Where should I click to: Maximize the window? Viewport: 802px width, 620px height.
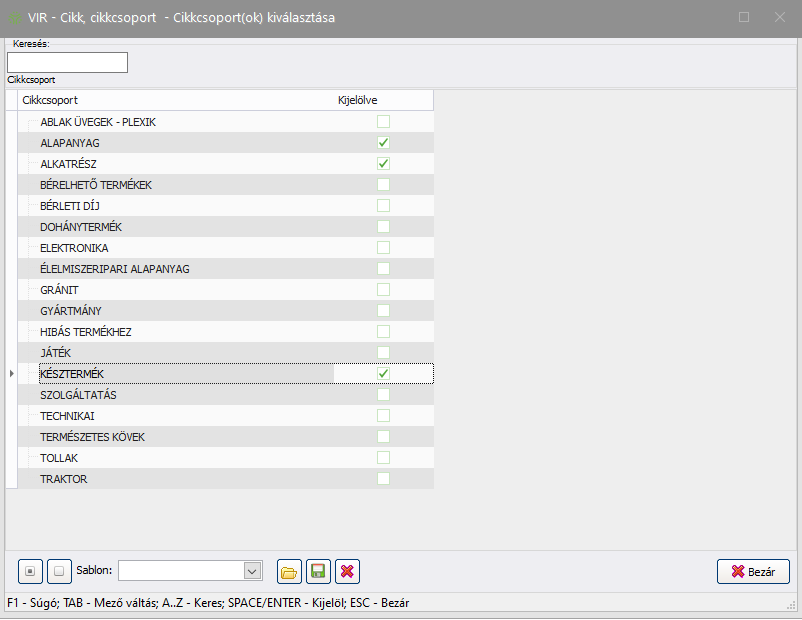744,17
